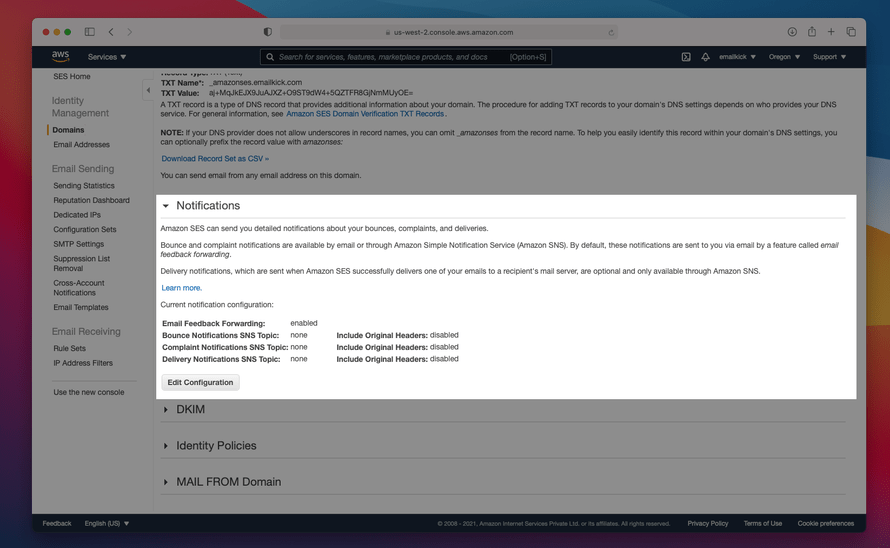Expand the DKIM section
The height and width of the screenshot is (548, 890).
coord(166,409)
